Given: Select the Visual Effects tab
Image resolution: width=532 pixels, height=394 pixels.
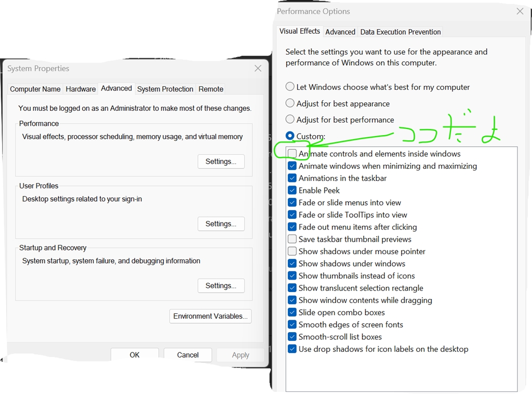Looking at the screenshot, I should tap(300, 31).
